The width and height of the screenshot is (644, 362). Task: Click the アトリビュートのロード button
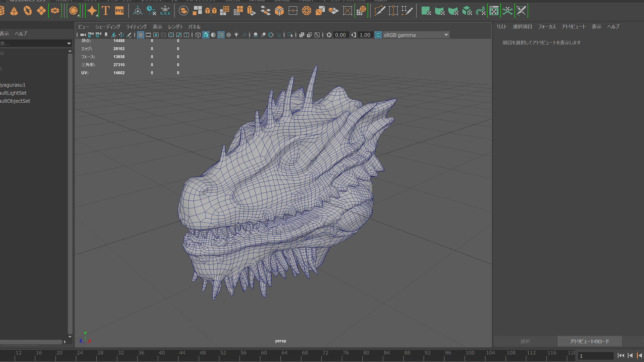point(589,341)
